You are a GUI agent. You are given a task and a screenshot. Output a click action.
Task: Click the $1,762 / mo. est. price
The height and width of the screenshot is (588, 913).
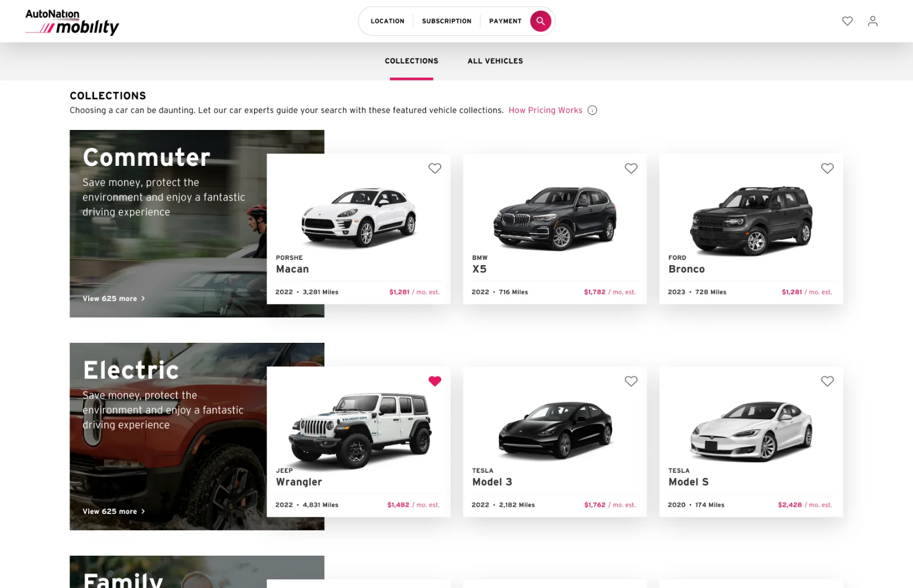pyautogui.click(x=609, y=505)
